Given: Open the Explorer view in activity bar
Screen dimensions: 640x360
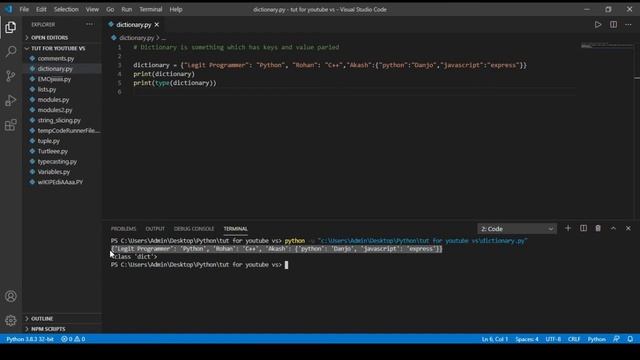Looking at the screenshot, I should tap(11, 27).
